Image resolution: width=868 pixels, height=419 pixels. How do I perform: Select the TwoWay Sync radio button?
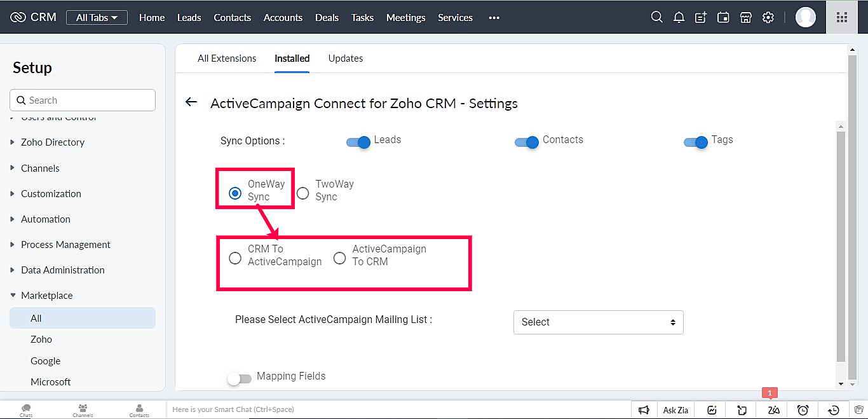[303, 193]
